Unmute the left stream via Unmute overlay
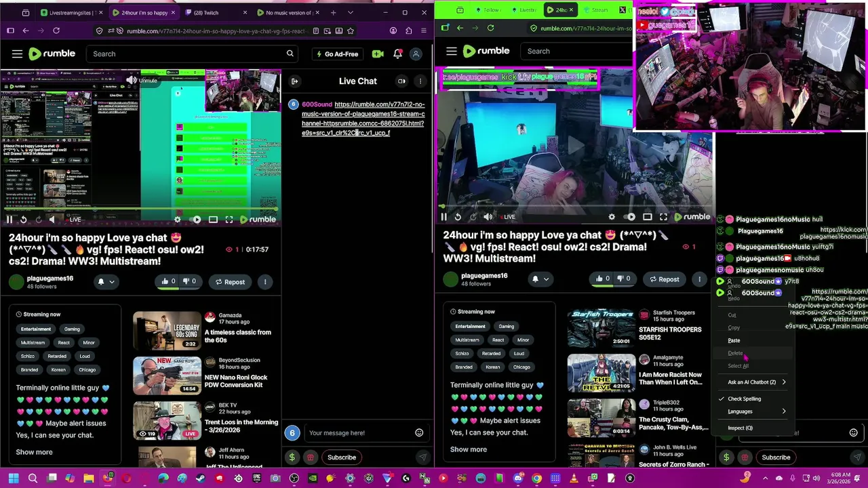Image resolution: width=868 pixels, height=488 pixels. click(142, 80)
